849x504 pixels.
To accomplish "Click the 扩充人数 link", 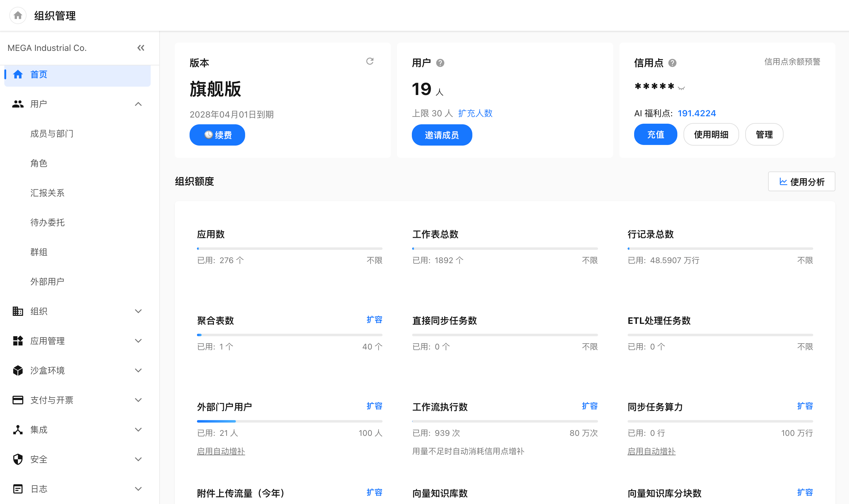I will [475, 113].
